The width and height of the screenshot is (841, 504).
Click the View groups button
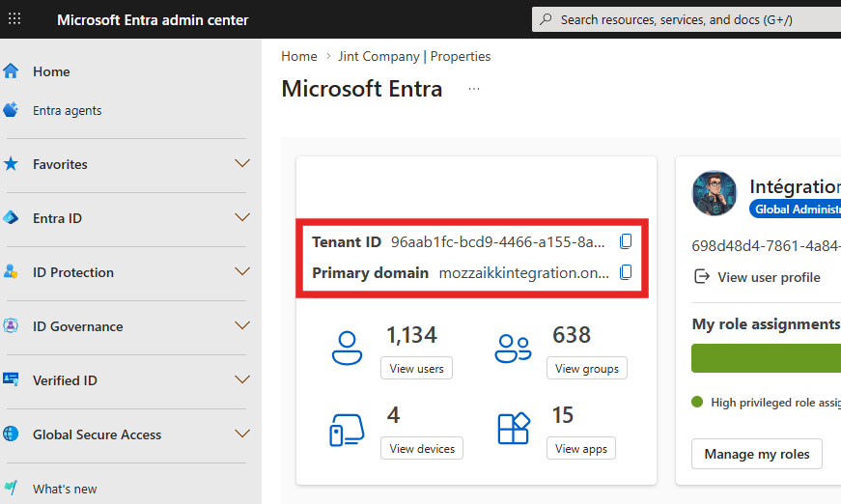click(x=587, y=369)
